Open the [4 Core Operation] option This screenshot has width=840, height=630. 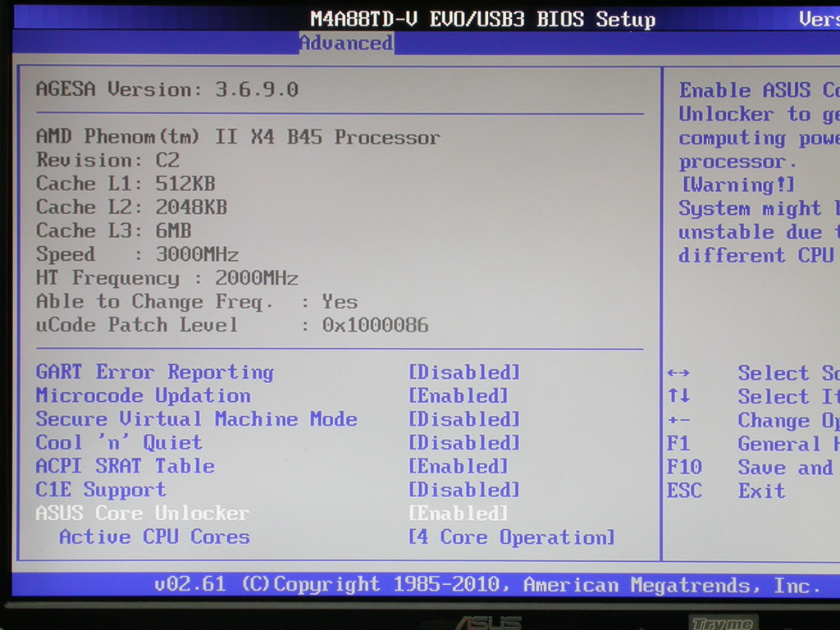[x=512, y=537]
